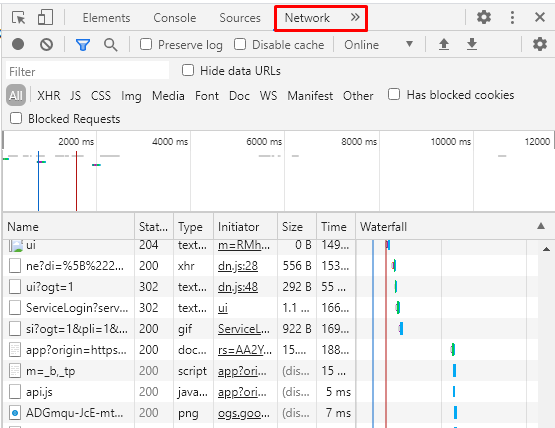Export HAR file with download arrow
Viewport: 555px width, 428px height.
[x=472, y=45]
